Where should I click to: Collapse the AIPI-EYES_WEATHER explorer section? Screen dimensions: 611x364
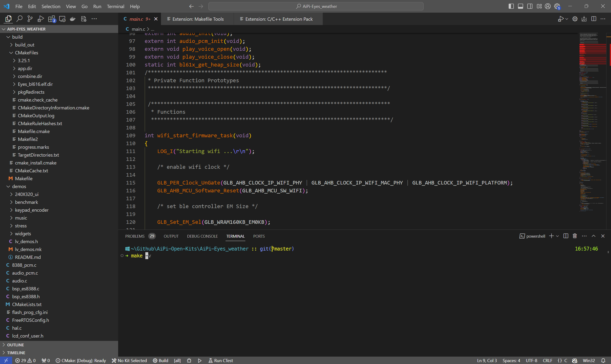(x=59, y=29)
